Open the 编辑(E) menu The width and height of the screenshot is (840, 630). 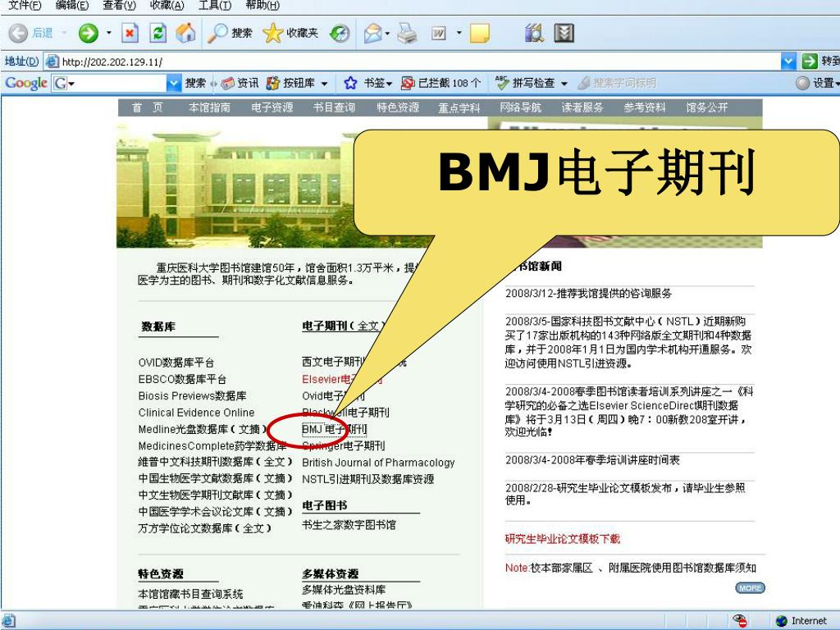[x=72, y=6]
